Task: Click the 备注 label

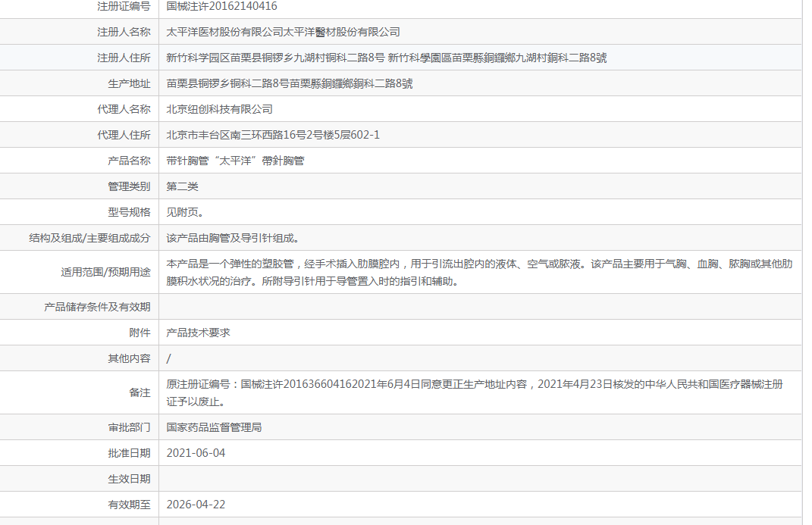Action: pos(140,392)
